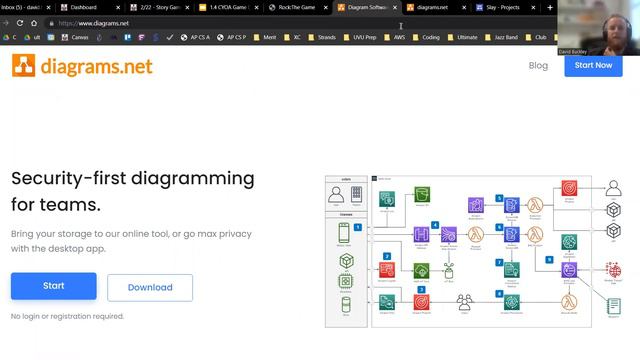Open the Coding bookmarks folder
The width and height of the screenshot is (640, 360).
click(427, 37)
